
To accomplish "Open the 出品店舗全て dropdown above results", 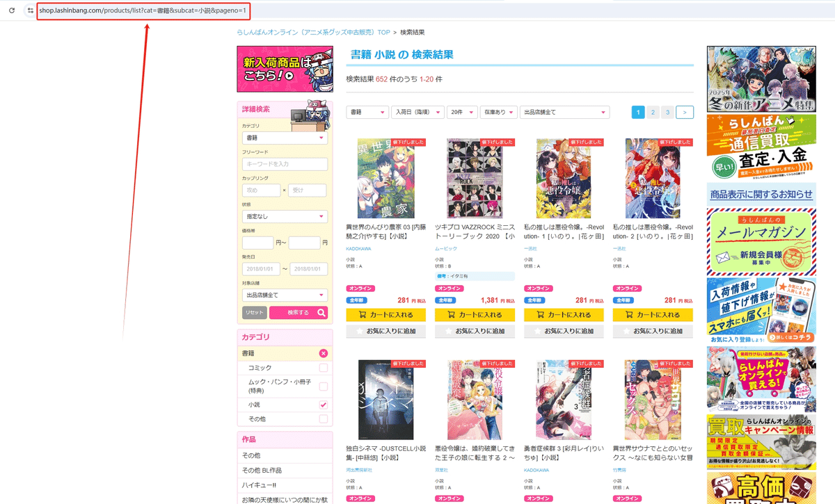I will [565, 112].
